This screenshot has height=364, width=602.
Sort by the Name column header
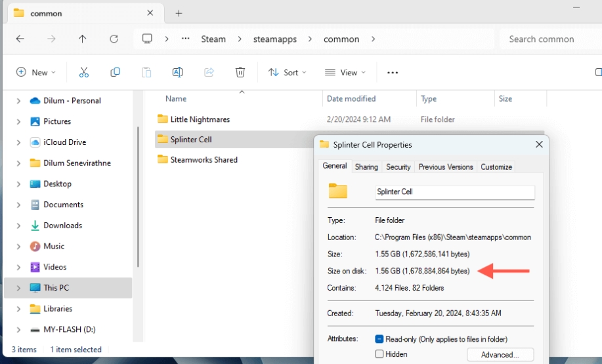tap(176, 98)
